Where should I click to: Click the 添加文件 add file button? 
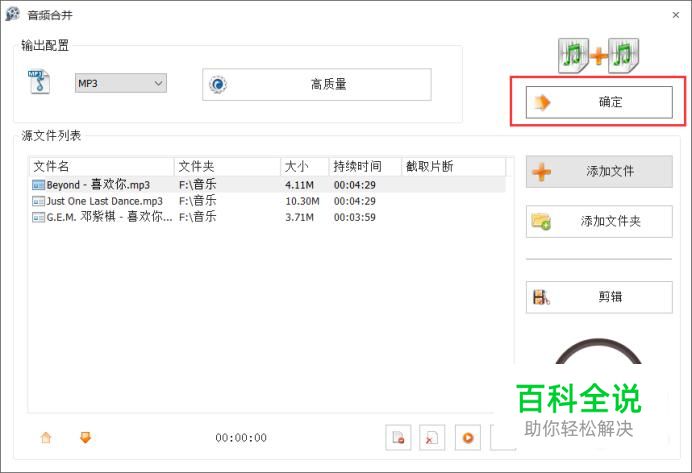(599, 171)
